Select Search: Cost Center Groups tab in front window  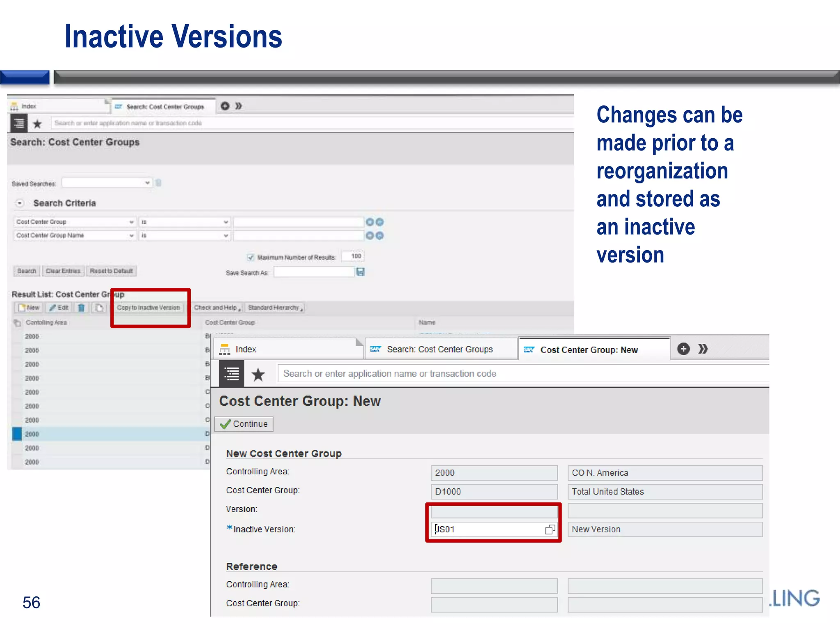click(441, 349)
